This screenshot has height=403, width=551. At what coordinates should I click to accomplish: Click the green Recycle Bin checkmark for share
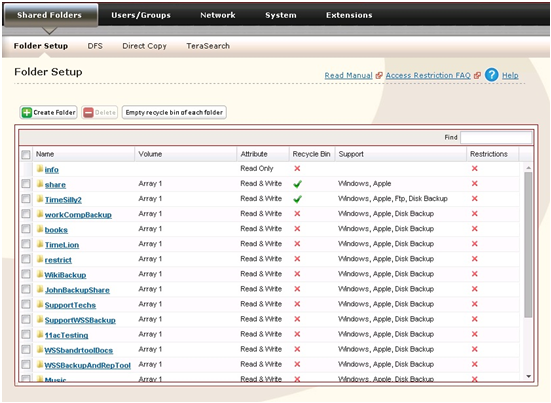[297, 184]
